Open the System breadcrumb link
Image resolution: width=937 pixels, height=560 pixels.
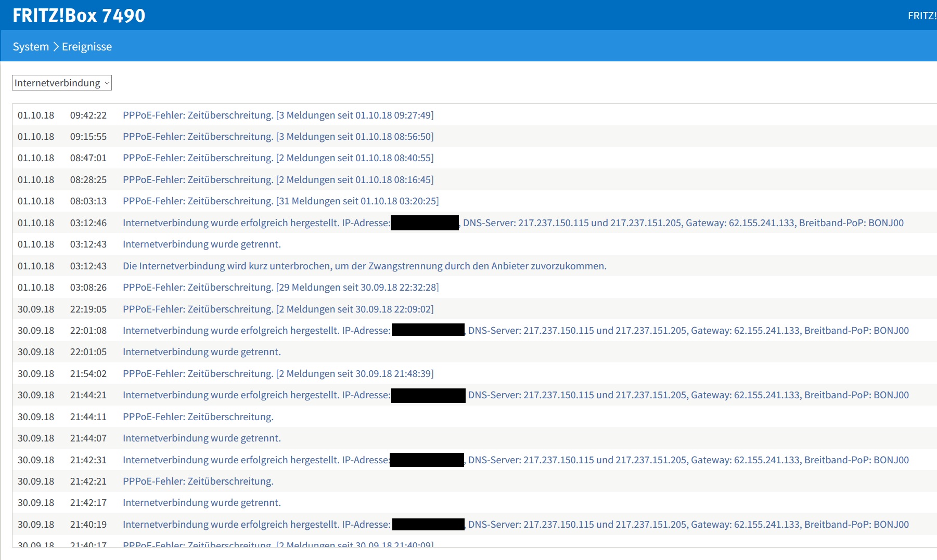pyautogui.click(x=31, y=47)
